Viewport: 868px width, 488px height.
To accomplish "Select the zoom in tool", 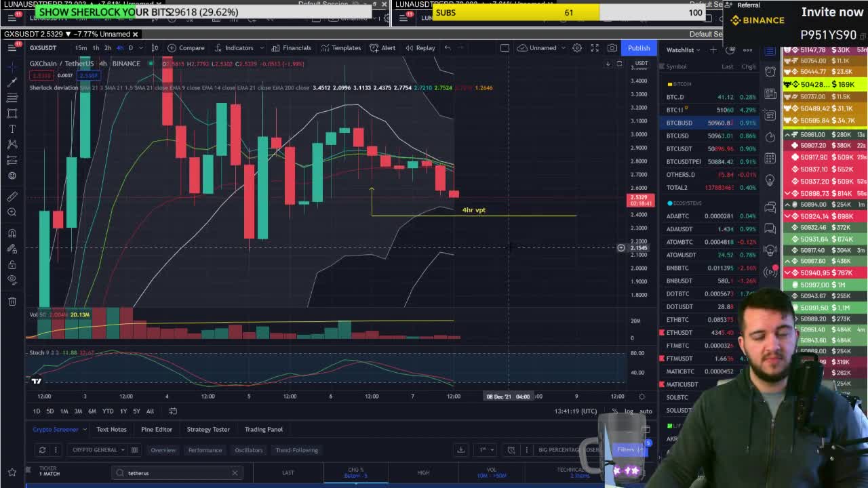I will point(12,212).
